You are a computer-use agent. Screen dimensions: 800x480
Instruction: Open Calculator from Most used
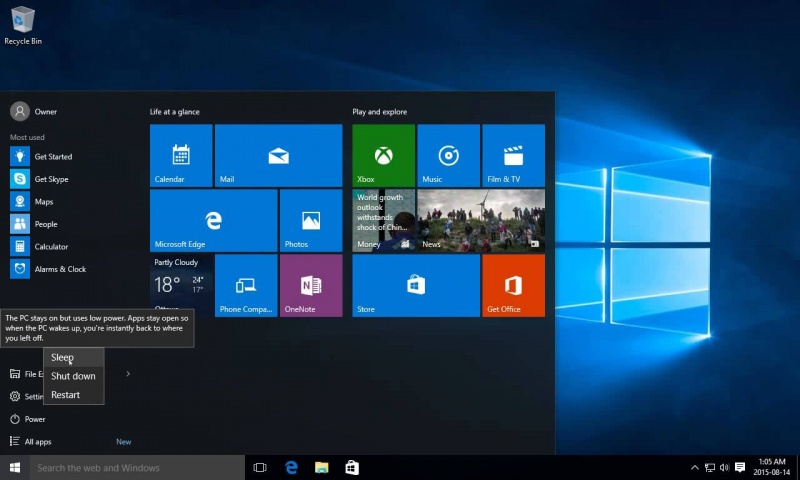click(x=39, y=246)
